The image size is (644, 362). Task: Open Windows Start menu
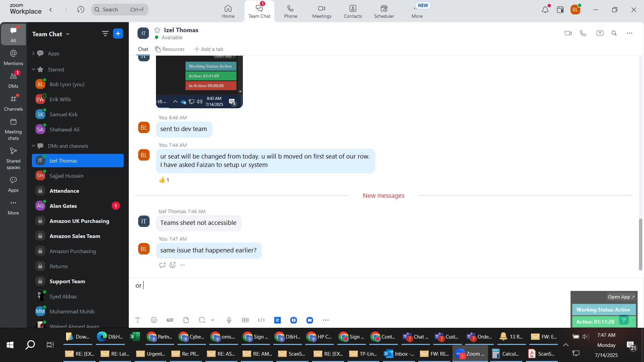(x=10, y=345)
